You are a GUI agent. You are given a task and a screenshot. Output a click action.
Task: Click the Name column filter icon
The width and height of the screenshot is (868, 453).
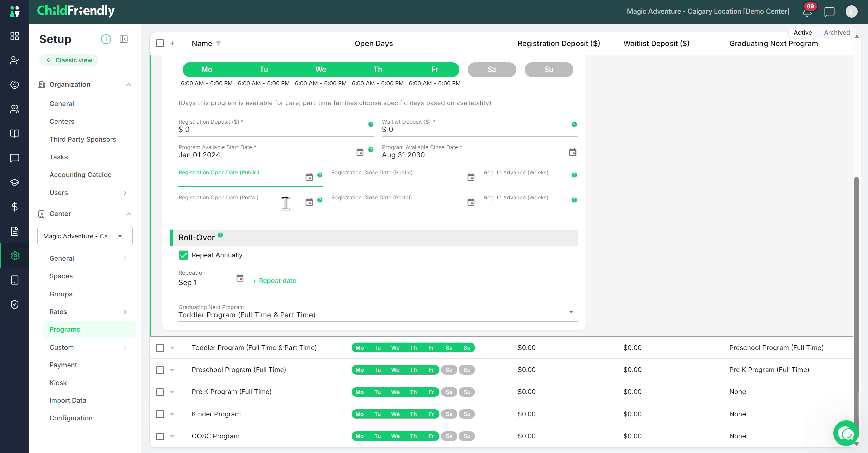(x=219, y=43)
